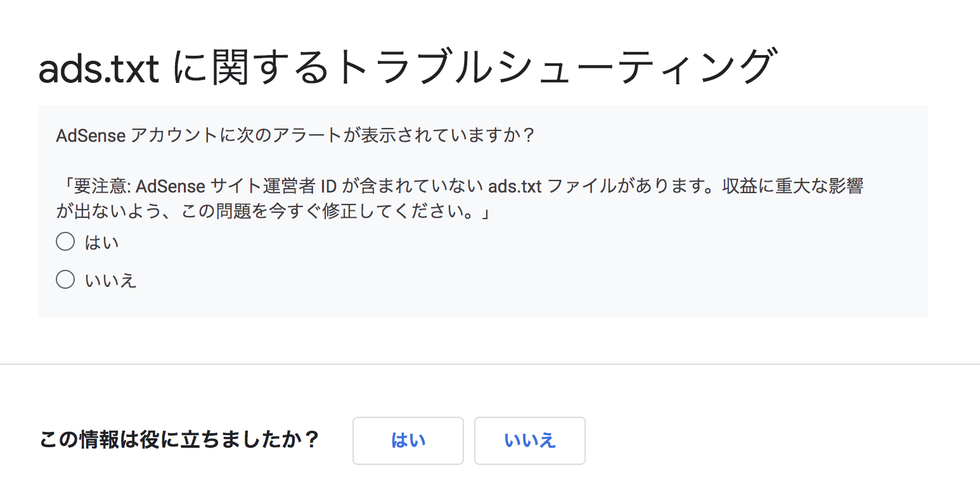The height and width of the screenshot is (494, 980).
Task: Click the word AdSense in the question line
Action: click(x=91, y=136)
